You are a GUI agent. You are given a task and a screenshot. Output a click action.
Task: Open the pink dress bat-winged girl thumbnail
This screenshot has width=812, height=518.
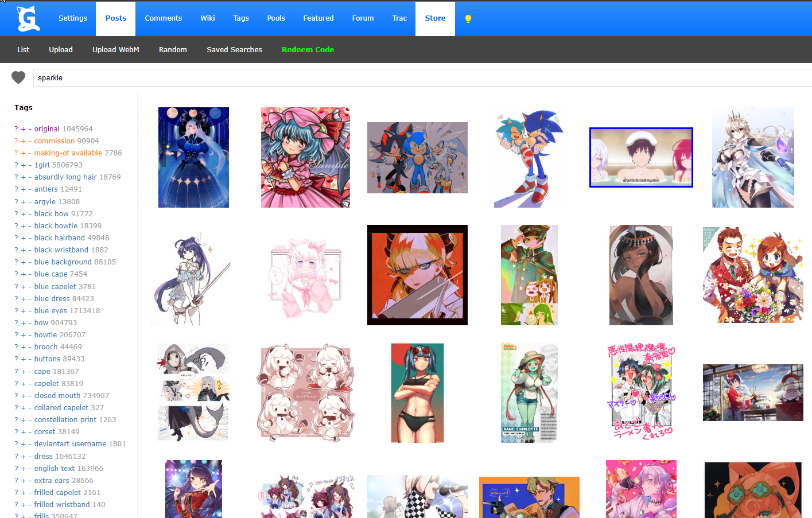[x=305, y=157]
